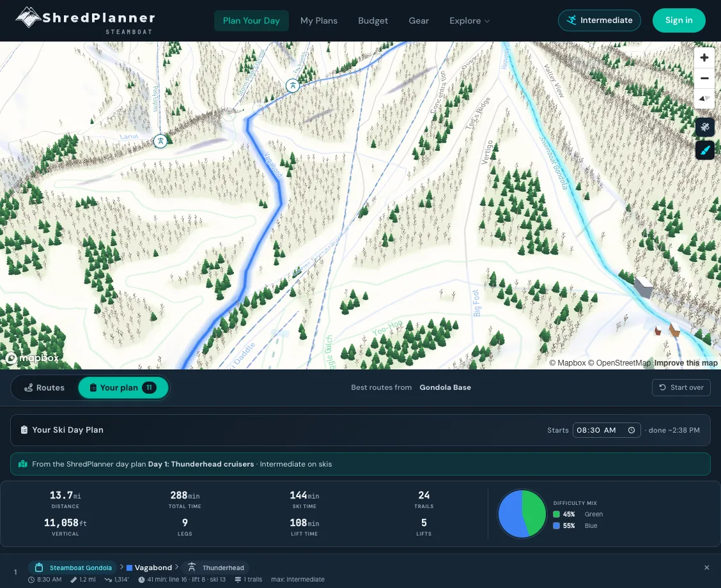The height and width of the screenshot is (588, 721).
Task: Click the ShredPlanner mountain logo
Action: pos(28,17)
